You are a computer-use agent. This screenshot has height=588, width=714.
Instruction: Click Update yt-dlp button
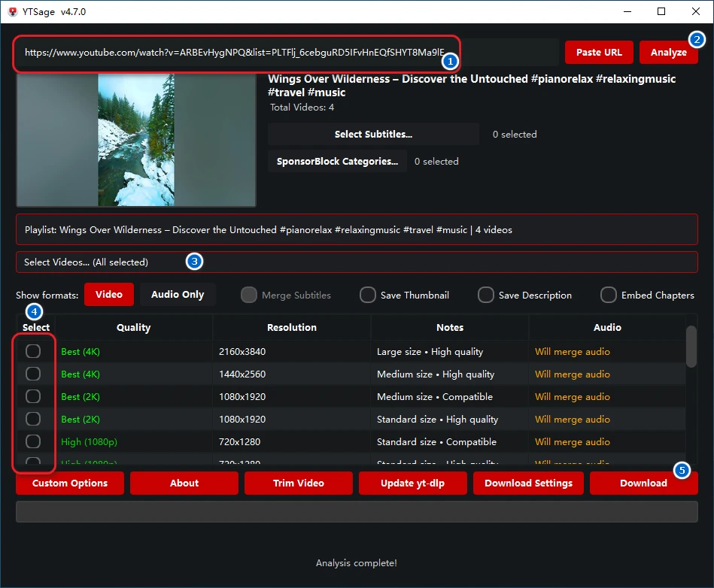pos(412,483)
